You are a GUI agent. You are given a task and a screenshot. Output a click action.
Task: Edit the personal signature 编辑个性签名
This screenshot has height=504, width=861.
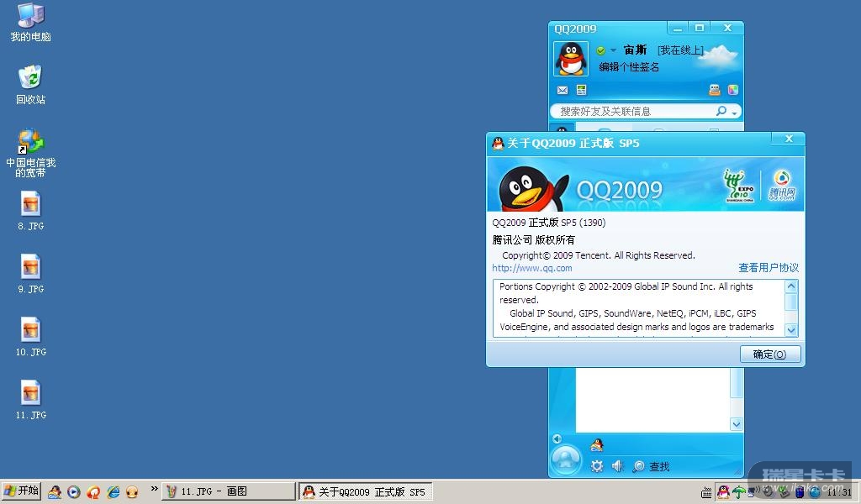pos(629,67)
